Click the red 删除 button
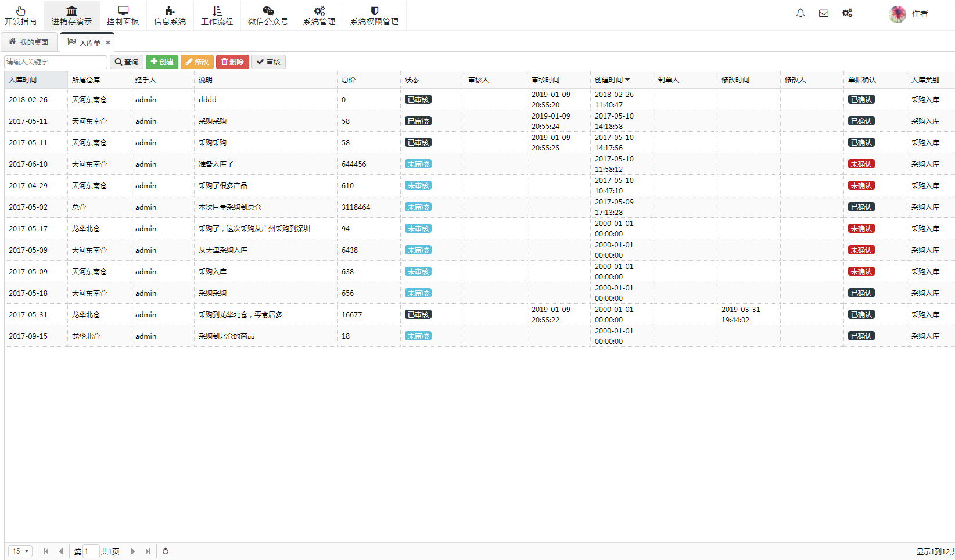The height and width of the screenshot is (560, 955). tap(232, 62)
